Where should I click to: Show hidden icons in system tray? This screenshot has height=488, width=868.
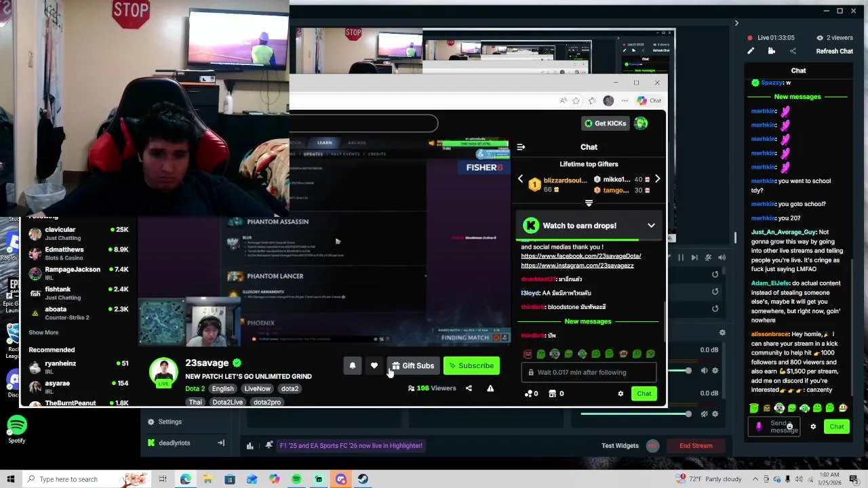(x=755, y=479)
